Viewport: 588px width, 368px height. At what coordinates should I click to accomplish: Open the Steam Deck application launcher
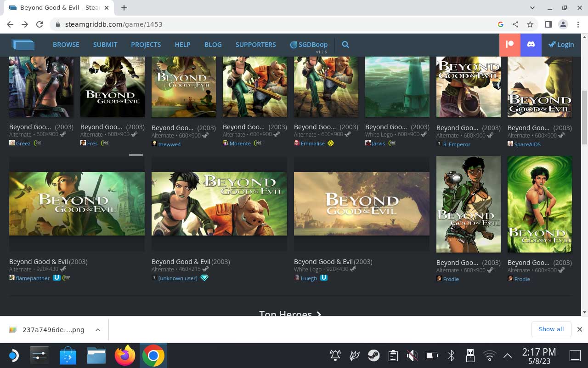pyautogui.click(x=13, y=356)
